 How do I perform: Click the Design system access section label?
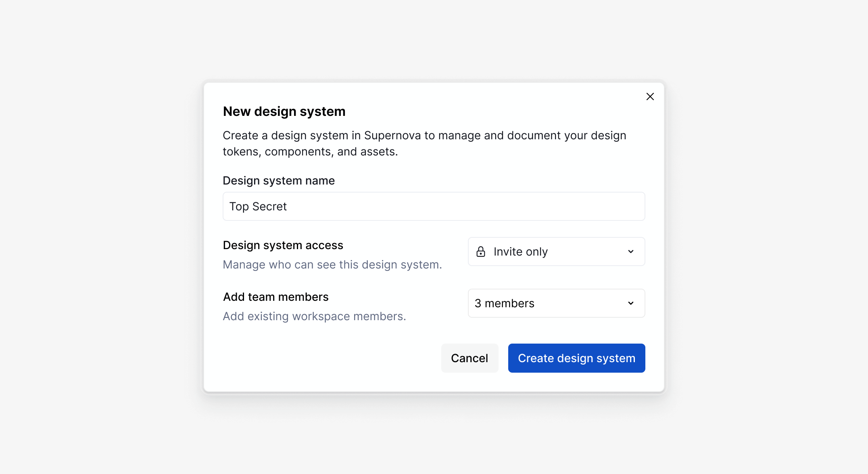tap(283, 245)
